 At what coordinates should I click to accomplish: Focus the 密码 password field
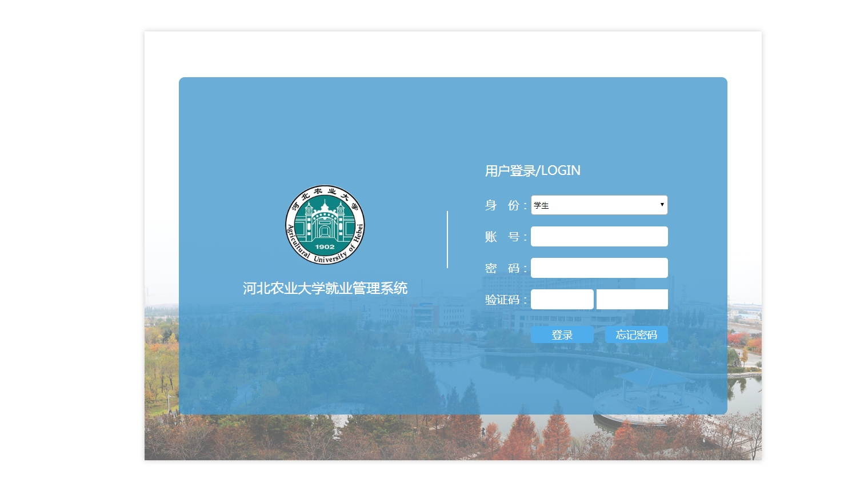point(599,268)
